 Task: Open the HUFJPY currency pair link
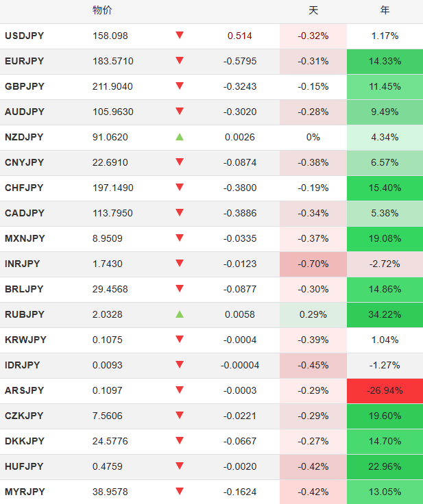click(x=24, y=466)
